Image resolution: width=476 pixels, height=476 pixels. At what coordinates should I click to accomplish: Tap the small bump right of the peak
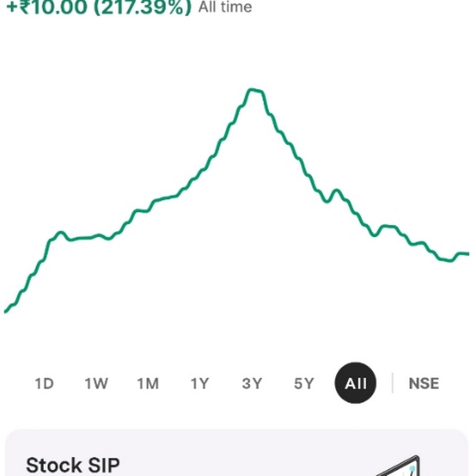point(336,191)
